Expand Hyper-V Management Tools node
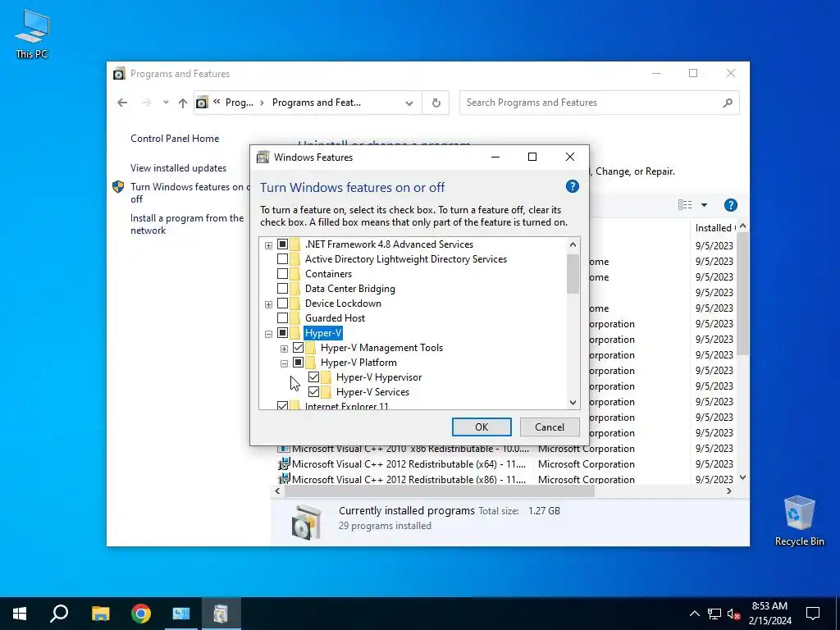 [284, 349]
